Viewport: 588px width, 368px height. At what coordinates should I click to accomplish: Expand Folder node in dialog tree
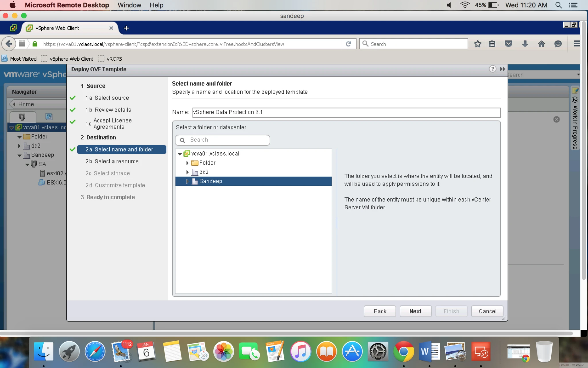(187, 163)
